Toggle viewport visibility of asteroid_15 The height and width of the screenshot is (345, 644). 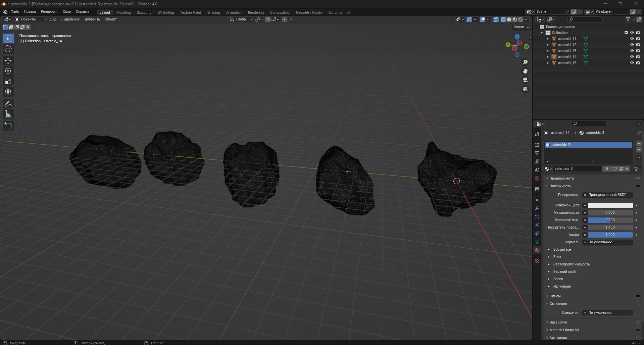pos(632,63)
